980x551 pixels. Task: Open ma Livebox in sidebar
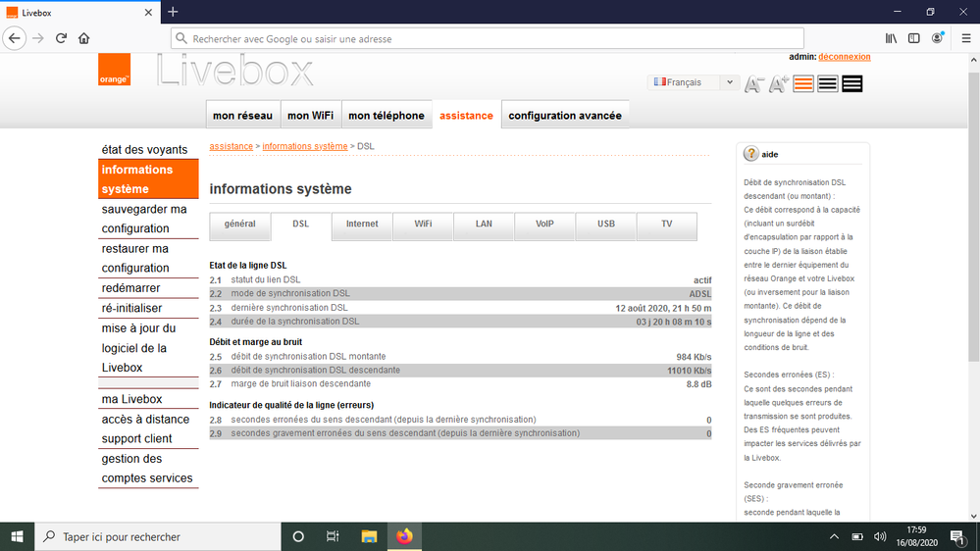coord(131,399)
